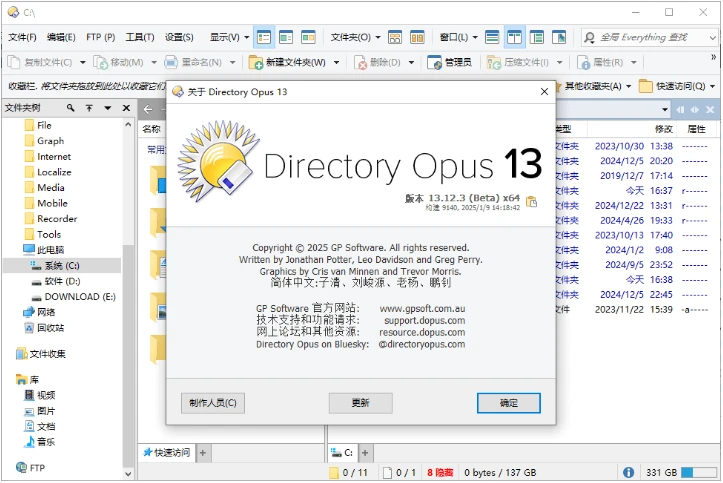Image resolution: width=723 pixels, height=483 pixels.
Task: Close the 文件夹树 folder tree panel
Action: (126, 108)
